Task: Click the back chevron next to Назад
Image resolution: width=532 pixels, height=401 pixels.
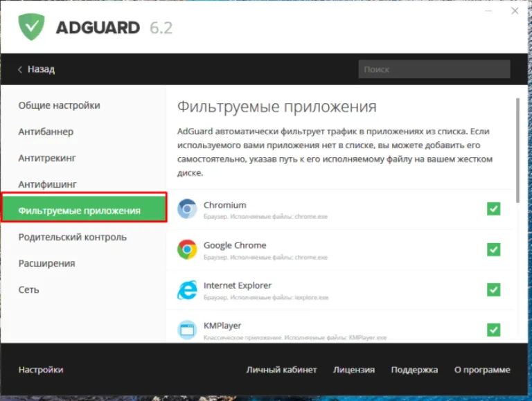Action: click(x=20, y=69)
